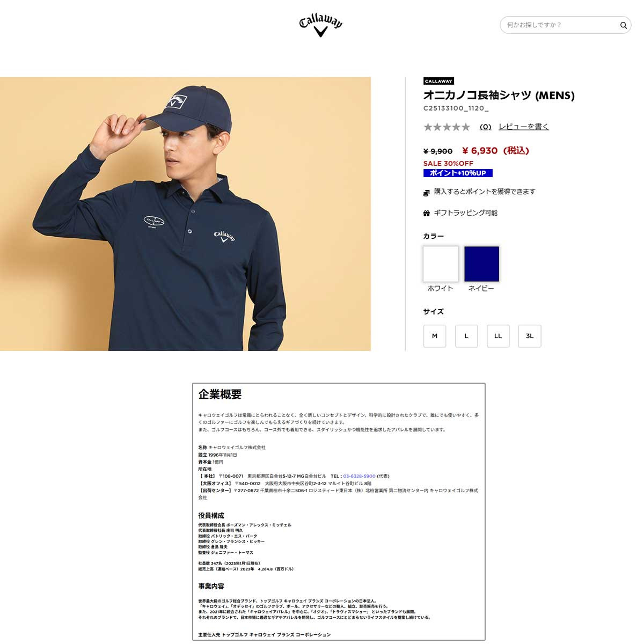
Task: Click the points coin stack icon
Action: [x=427, y=192]
